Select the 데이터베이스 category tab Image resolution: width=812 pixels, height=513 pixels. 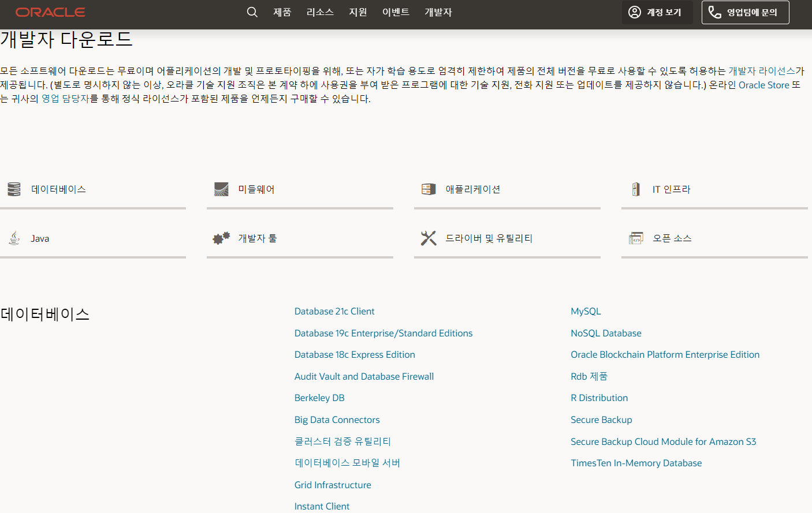pyautogui.click(x=93, y=189)
